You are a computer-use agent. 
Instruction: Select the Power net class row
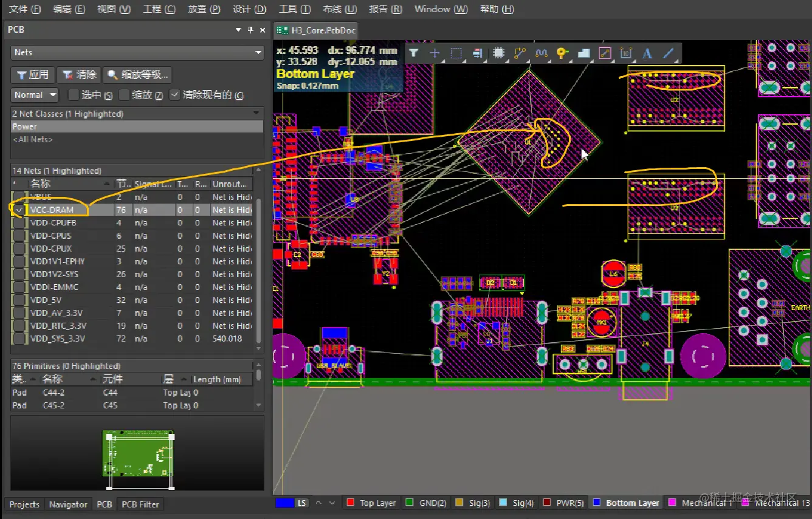pos(137,126)
